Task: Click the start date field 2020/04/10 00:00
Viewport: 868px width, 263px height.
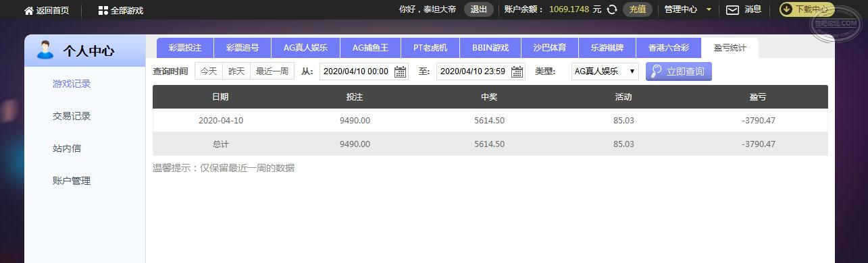Action: click(x=364, y=71)
